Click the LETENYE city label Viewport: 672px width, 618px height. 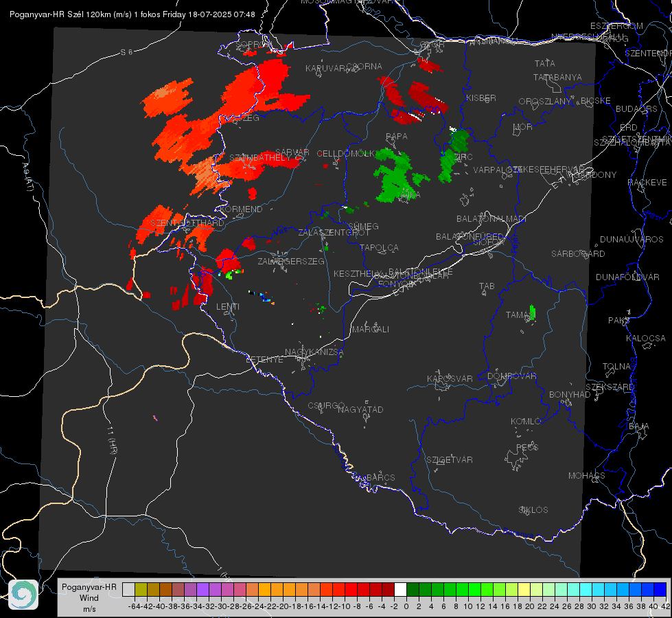264,360
